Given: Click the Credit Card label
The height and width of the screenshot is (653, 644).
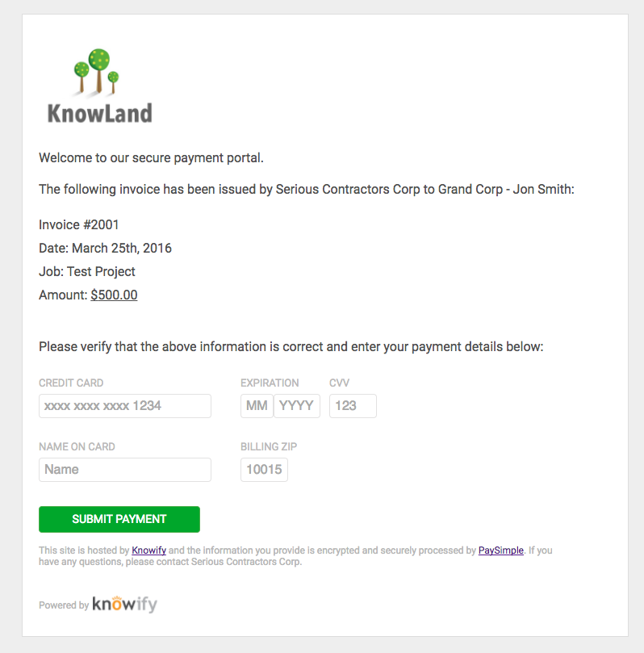Looking at the screenshot, I should pyautogui.click(x=71, y=383).
